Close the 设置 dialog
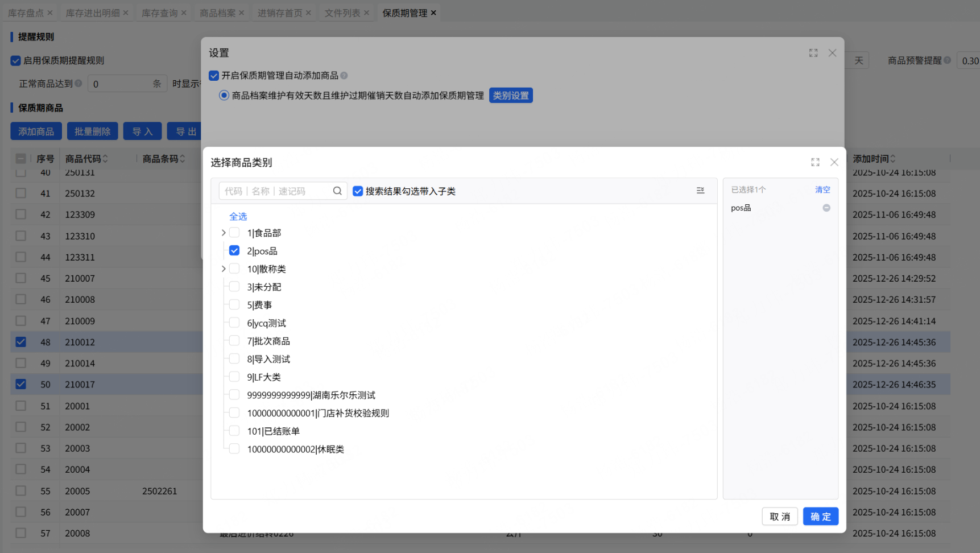Image resolution: width=980 pixels, height=553 pixels. (x=832, y=53)
